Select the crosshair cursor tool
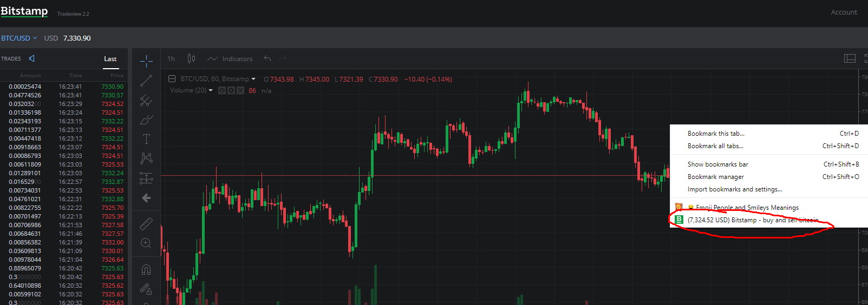Viewport: 868px width, 305px height. pos(146,61)
